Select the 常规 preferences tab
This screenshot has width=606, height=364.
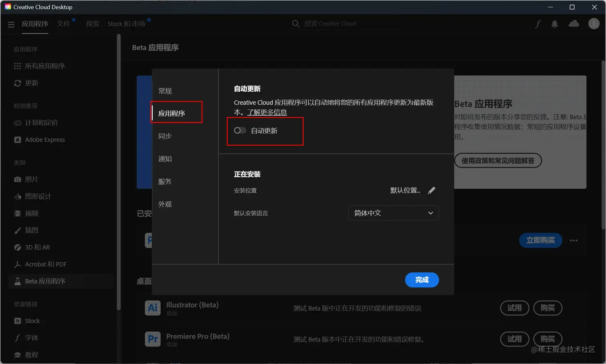click(x=165, y=91)
